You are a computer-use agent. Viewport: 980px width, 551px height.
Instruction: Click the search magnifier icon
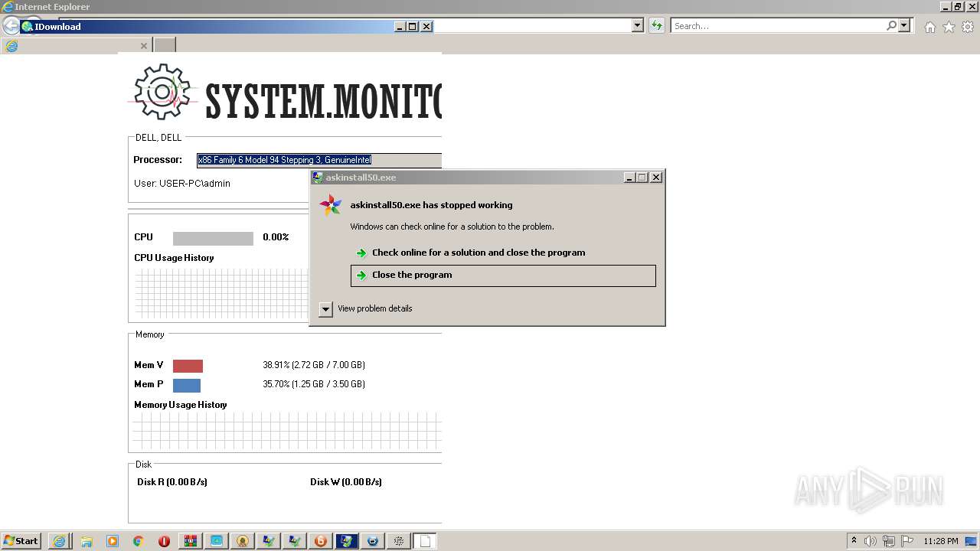coord(891,26)
